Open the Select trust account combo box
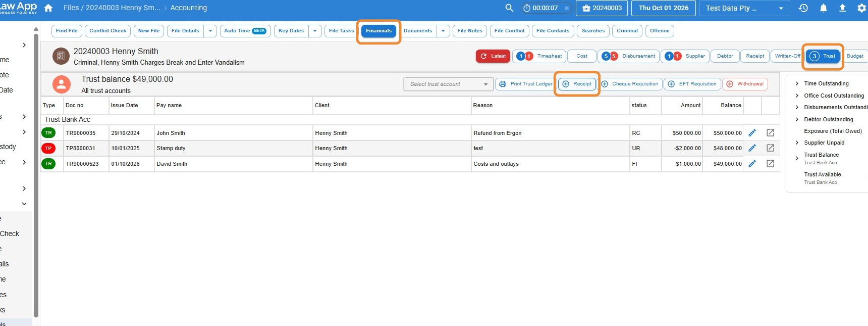Screen dimensions: 868x326 [x=448, y=84]
